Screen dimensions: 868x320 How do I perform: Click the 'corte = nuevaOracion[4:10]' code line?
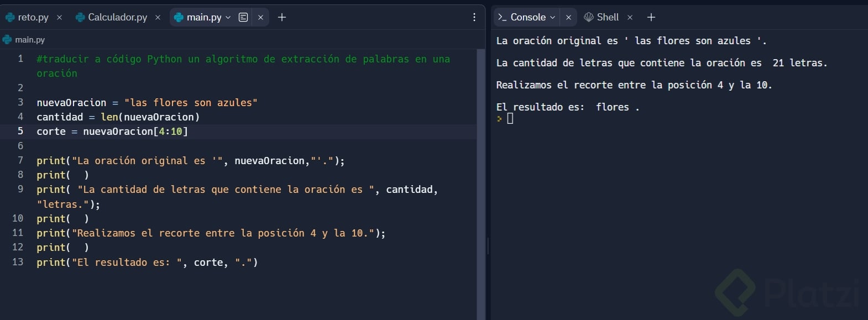click(x=112, y=132)
